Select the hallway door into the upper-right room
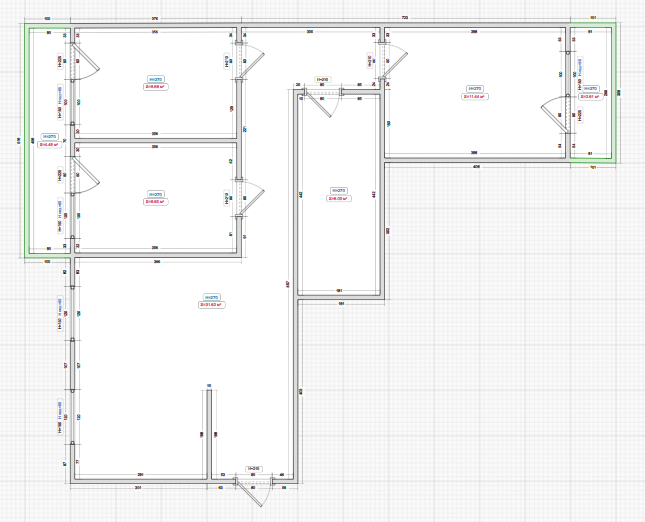This screenshot has height=522, width=645. tap(394, 61)
